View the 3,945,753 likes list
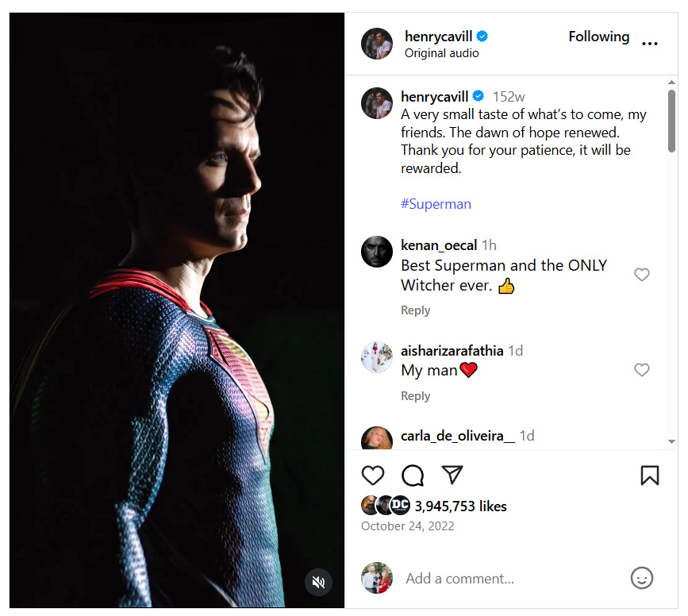The height and width of the screenshot is (616, 688). pos(460,506)
